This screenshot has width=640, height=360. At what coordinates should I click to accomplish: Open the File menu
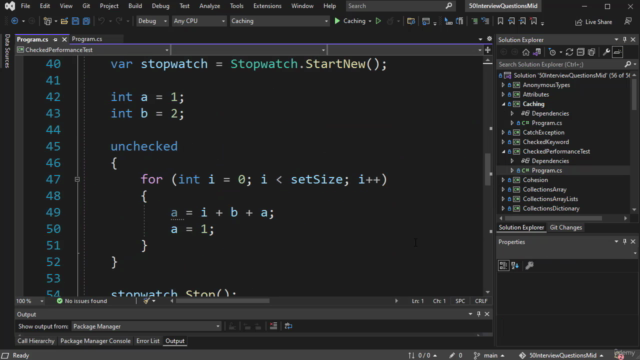point(25,6)
